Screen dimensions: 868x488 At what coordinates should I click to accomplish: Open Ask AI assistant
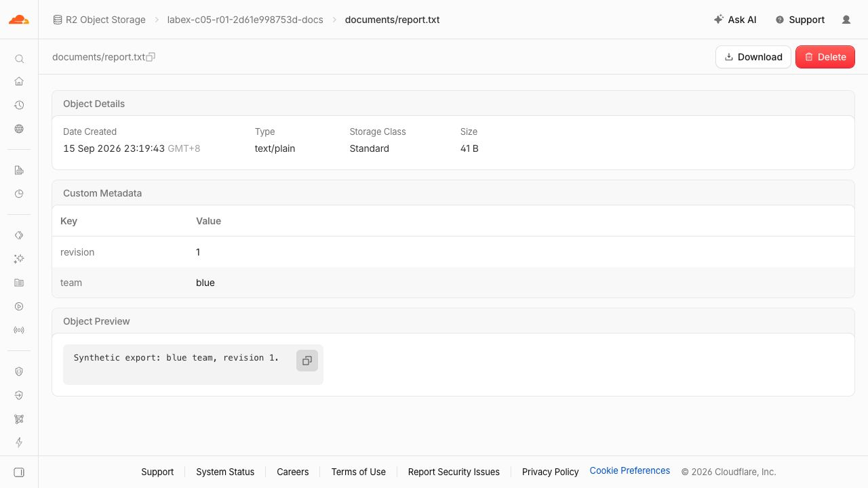[735, 20]
